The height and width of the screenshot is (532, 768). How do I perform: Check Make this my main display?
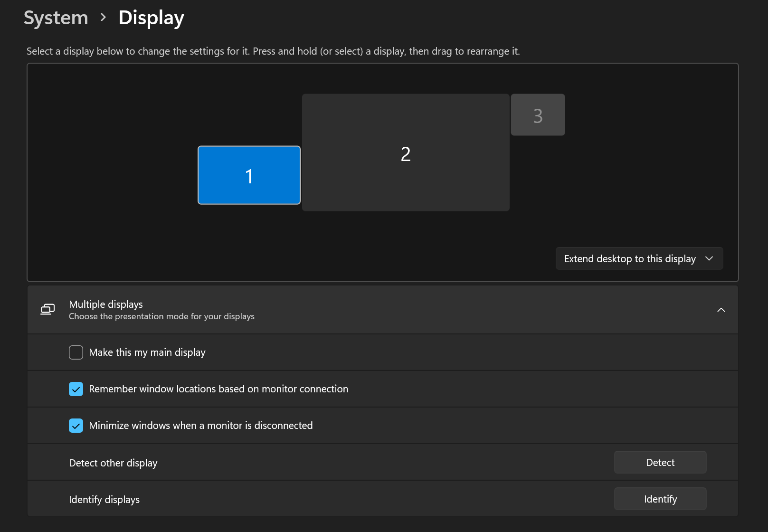pos(76,352)
